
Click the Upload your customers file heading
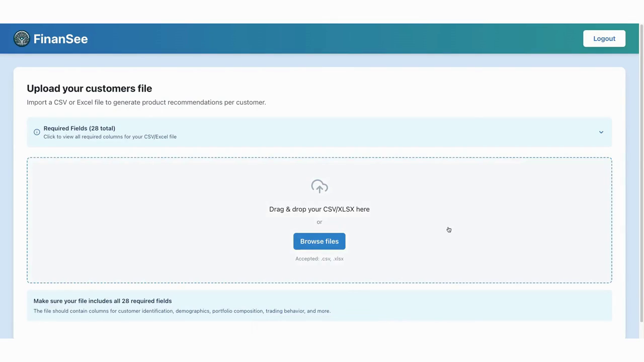[90, 88]
